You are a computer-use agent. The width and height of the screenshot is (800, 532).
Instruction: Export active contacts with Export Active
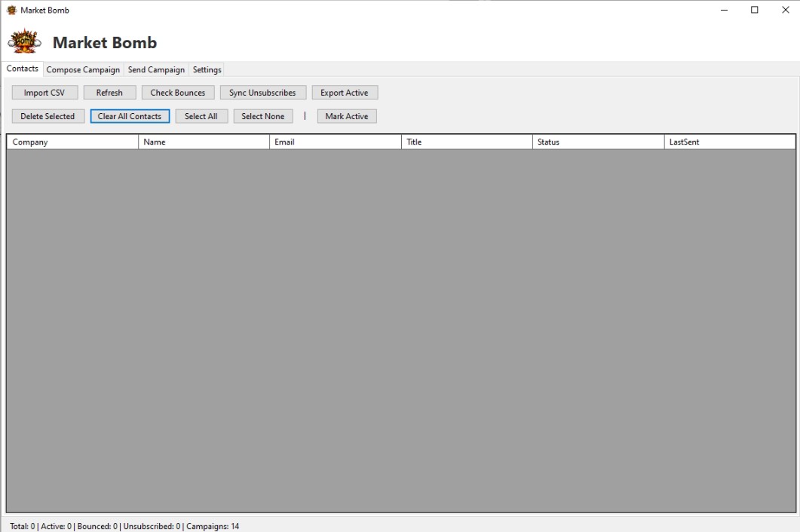pos(345,92)
